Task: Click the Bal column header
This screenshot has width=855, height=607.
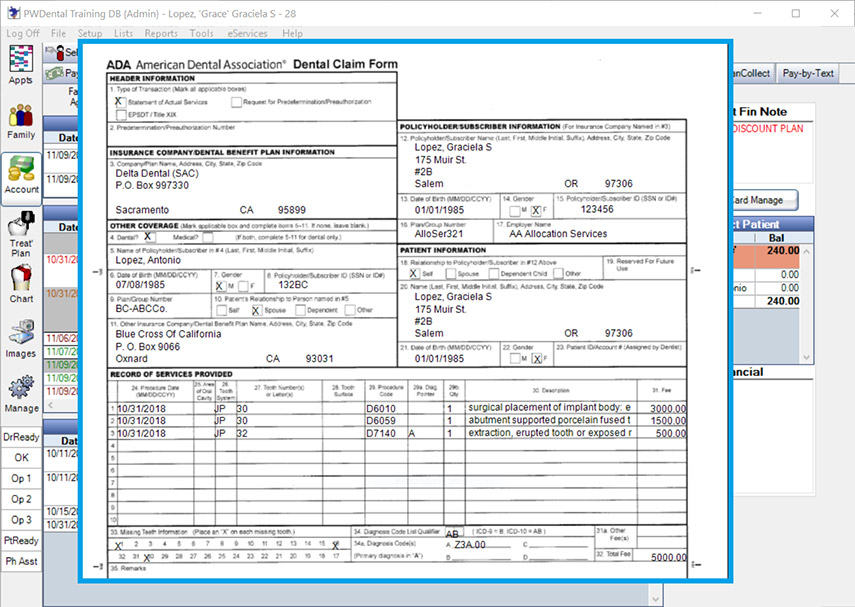Action: [776, 238]
